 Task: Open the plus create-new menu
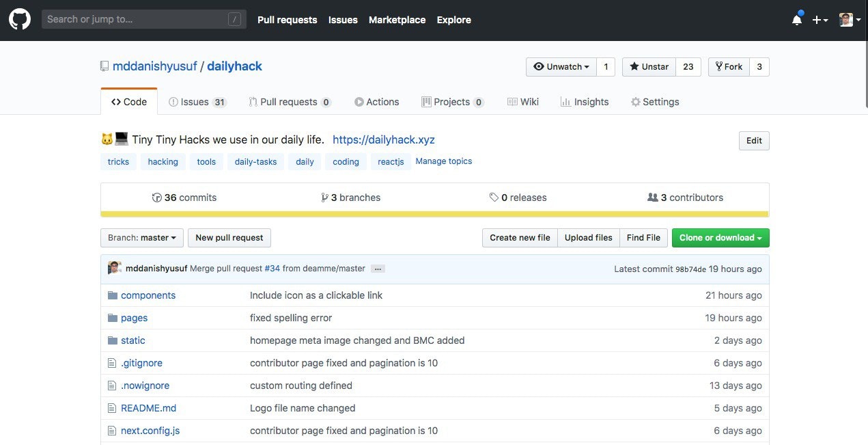click(x=820, y=20)
